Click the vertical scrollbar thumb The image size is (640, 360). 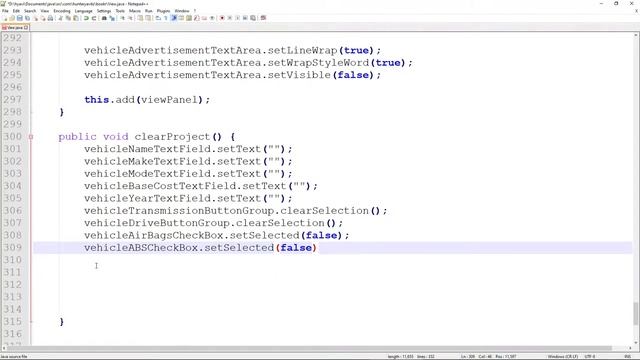click(636, 313)
